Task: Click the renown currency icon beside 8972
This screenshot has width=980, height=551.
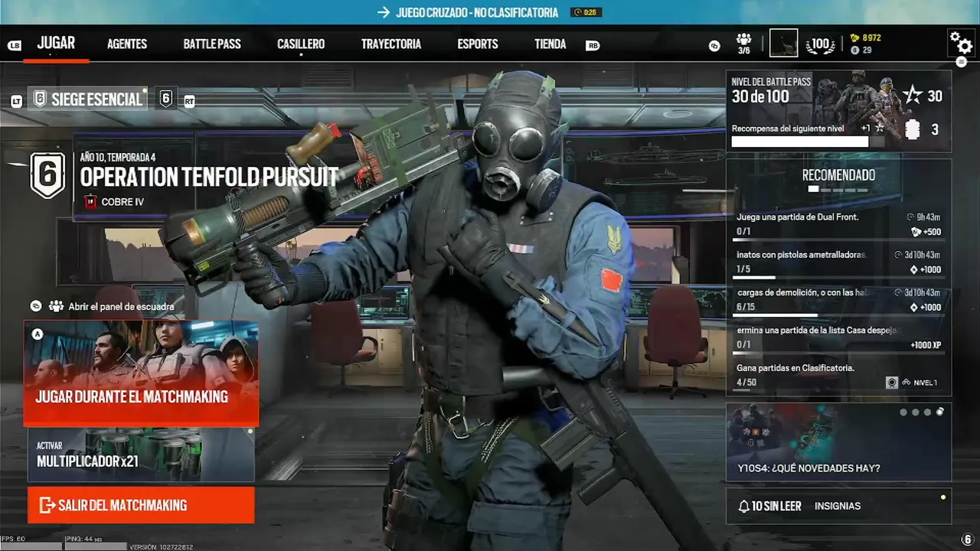Action: point(855,37)
